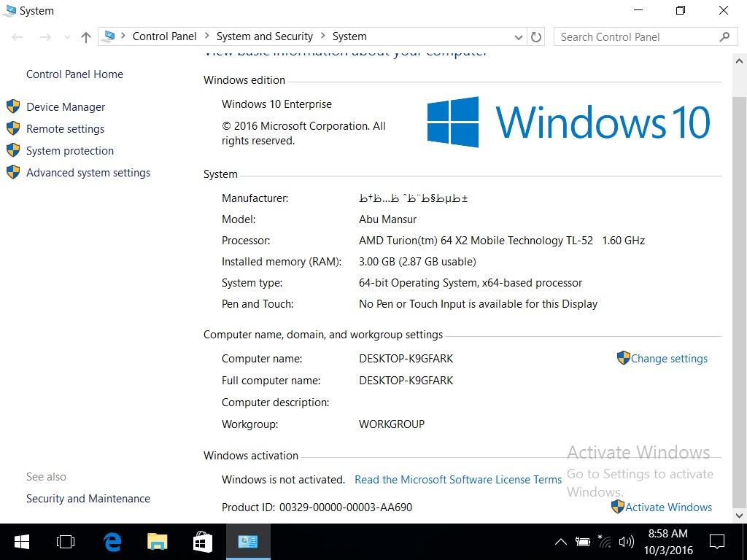Click the Refresh button

coord(536,37)
